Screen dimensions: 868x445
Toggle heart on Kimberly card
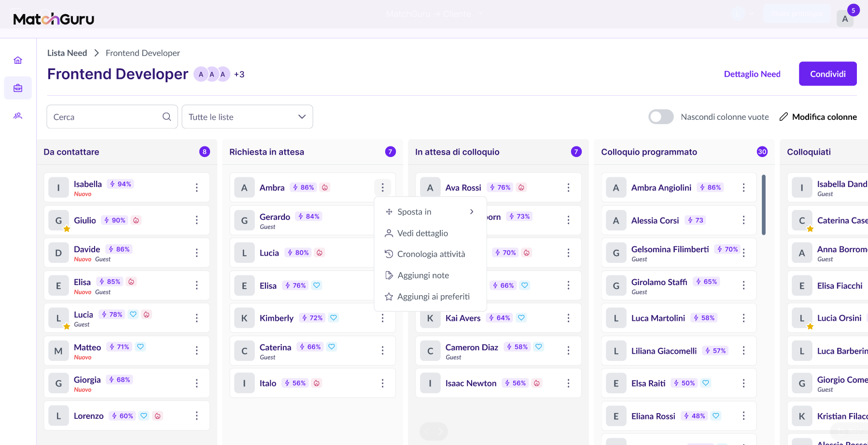click(334, 318)
